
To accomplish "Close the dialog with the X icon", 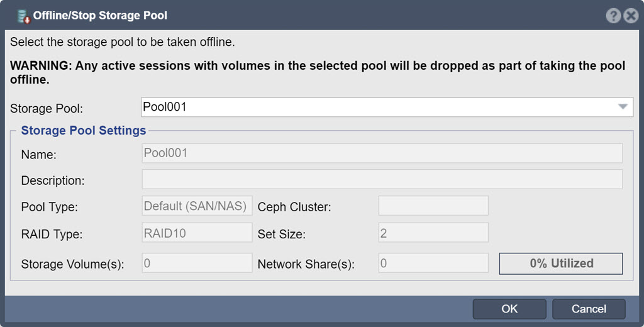I will [x=631, y=16].
